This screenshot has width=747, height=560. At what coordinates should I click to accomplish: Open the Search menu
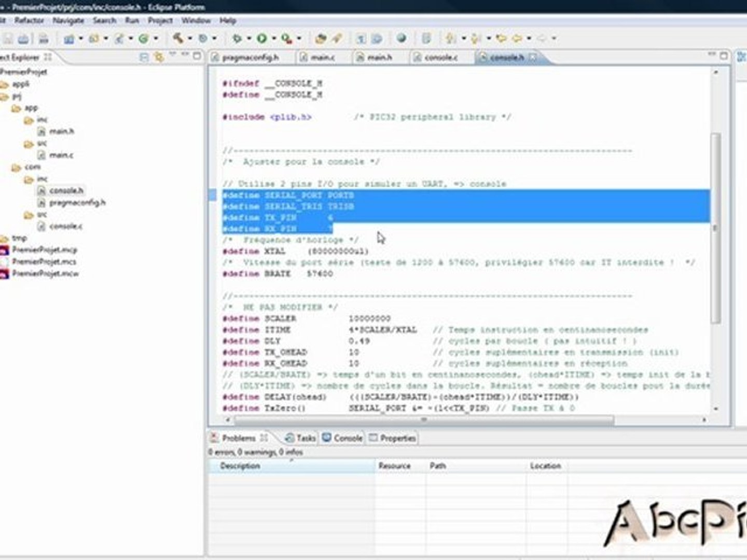104,20
